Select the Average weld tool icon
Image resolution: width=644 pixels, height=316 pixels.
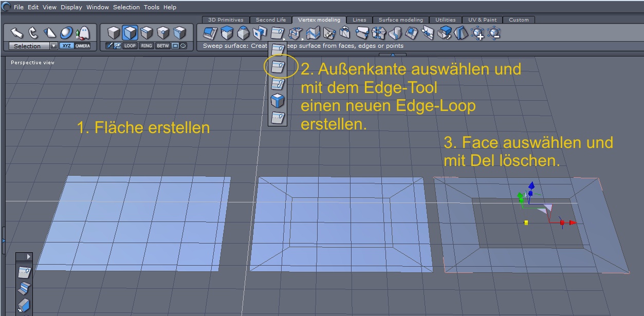pyautogui.click(x=379, y=33)
